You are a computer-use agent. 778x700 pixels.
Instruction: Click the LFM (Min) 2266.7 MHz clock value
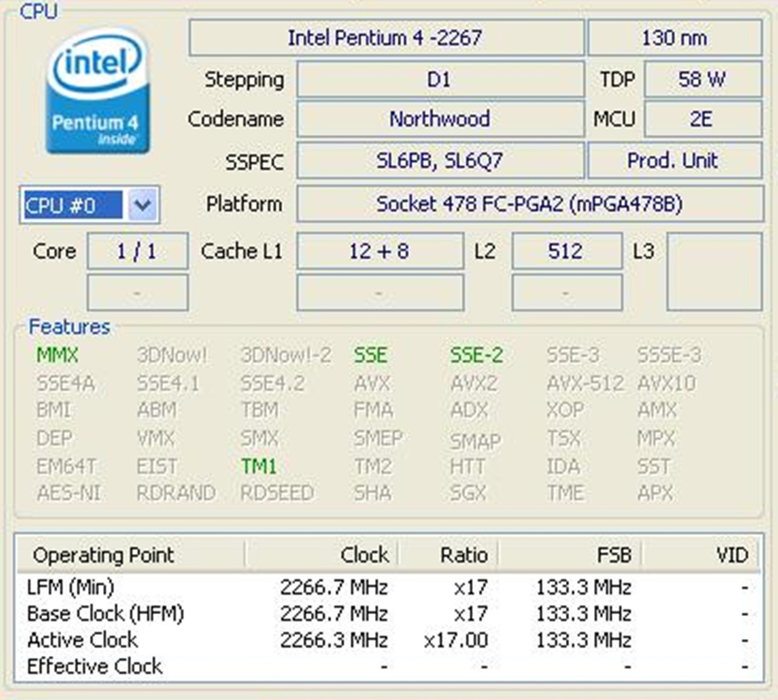click(334, 587)
